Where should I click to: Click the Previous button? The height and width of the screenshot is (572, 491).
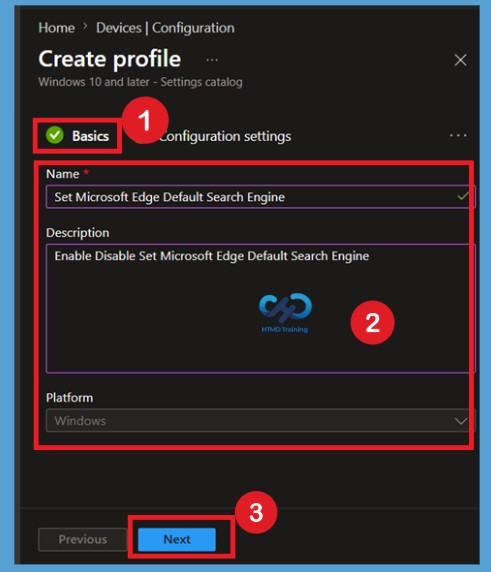click(x=83, y=539)
